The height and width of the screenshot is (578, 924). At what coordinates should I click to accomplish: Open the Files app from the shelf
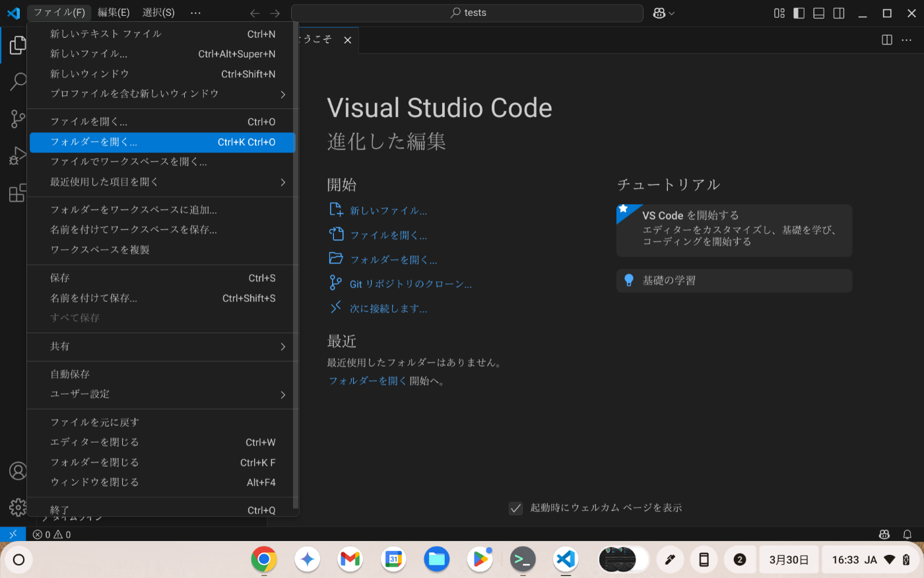pos(436,560)
